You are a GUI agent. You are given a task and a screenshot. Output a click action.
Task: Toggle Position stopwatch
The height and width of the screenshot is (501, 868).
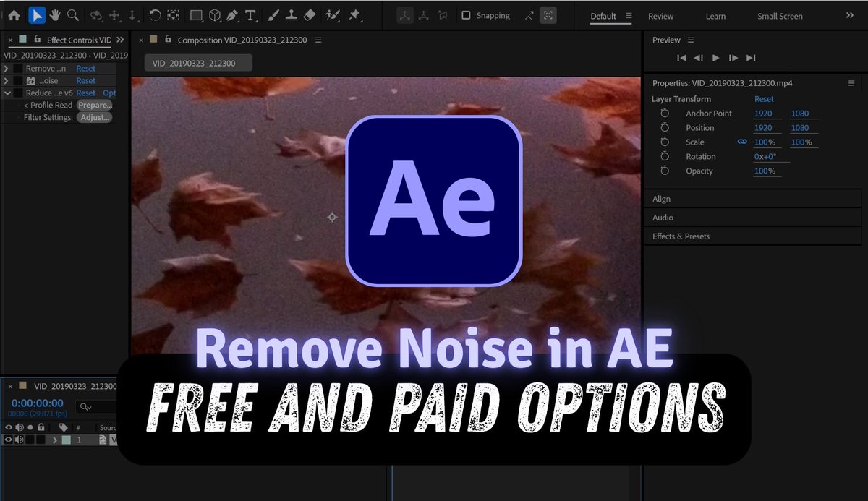pos(665,128)
